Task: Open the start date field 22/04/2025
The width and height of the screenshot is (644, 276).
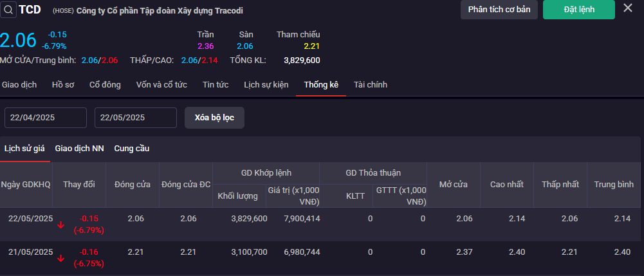Action: [x=46, y=118]
